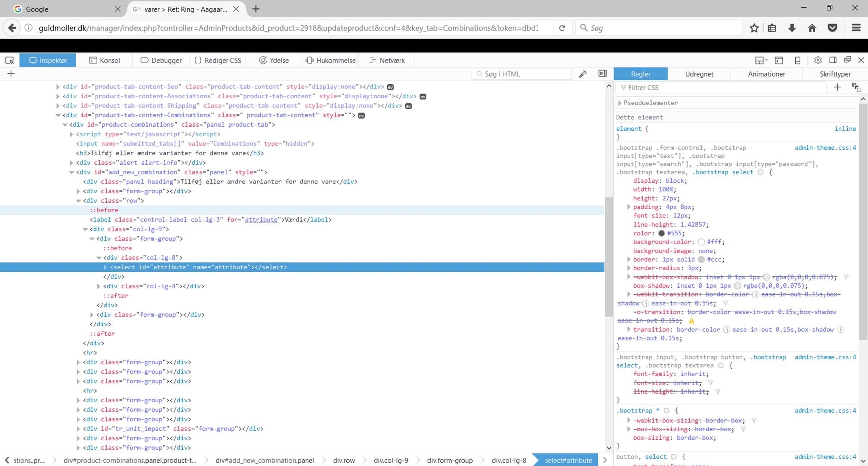The image size is (868, 466).
Task: Focus the Filtrer CSS field
Action: (x=722, y=87)
